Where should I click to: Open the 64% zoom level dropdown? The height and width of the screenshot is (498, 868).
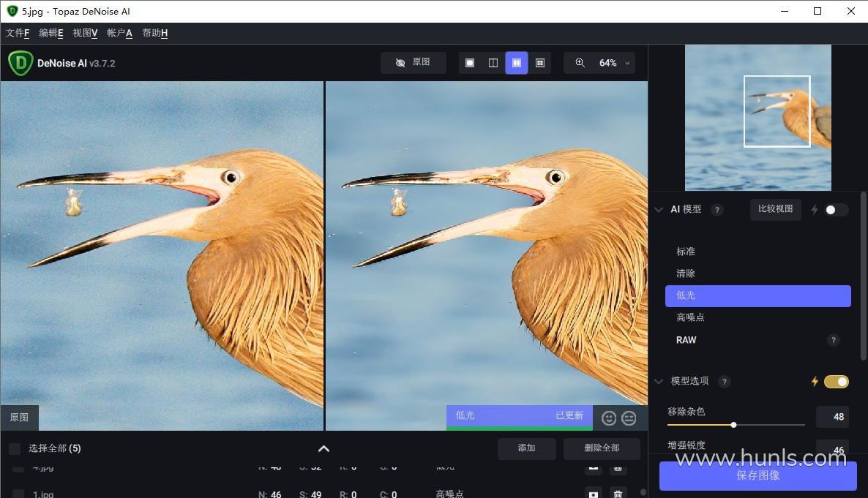point(626,63)
